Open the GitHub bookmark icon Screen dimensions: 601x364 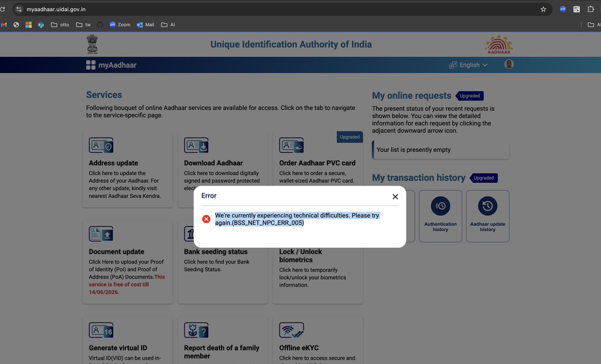(100, 25)
